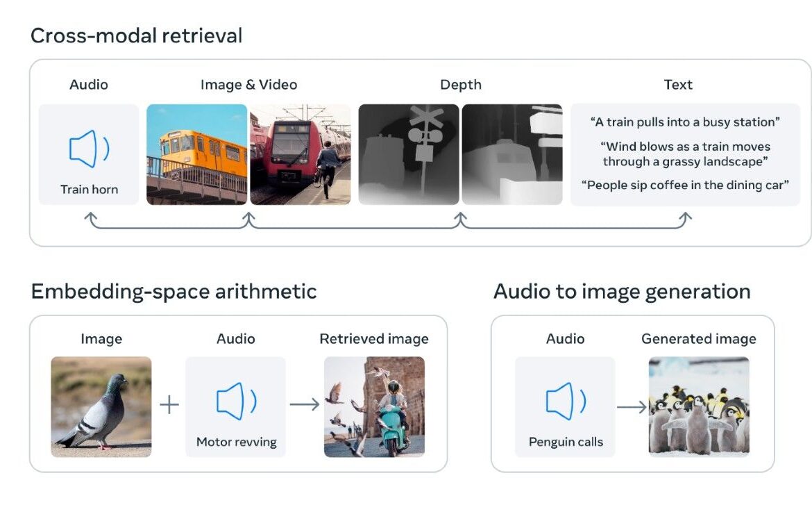812x521 pixels.
Task: Click the quote 'People sip coffee in the dining car'
Action: point(685,185)
